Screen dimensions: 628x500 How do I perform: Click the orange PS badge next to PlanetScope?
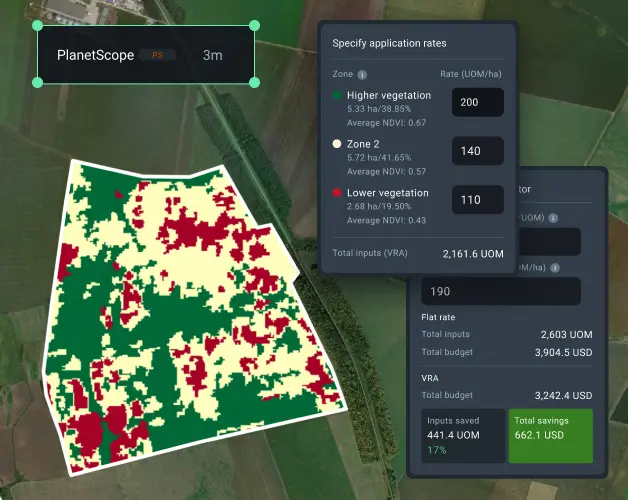click(156, 56)
